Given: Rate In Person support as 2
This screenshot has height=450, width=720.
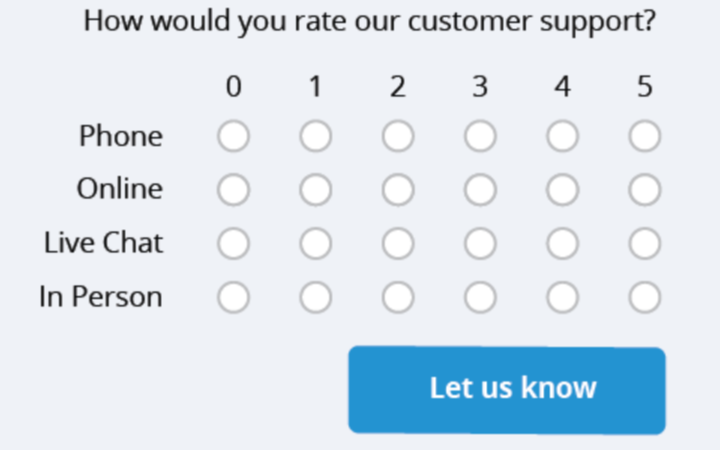Looking at the screenshot, I should click(398, 296).
